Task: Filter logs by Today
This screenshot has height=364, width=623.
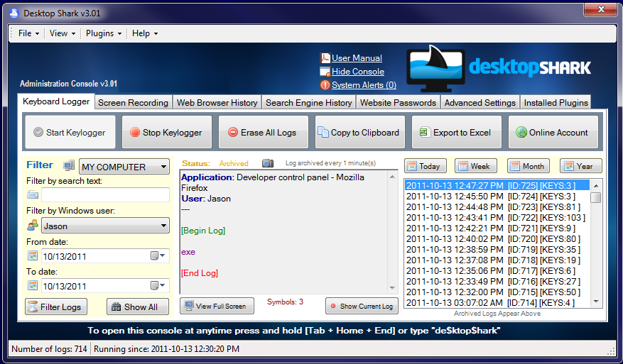Action: (x=426, y=166)
